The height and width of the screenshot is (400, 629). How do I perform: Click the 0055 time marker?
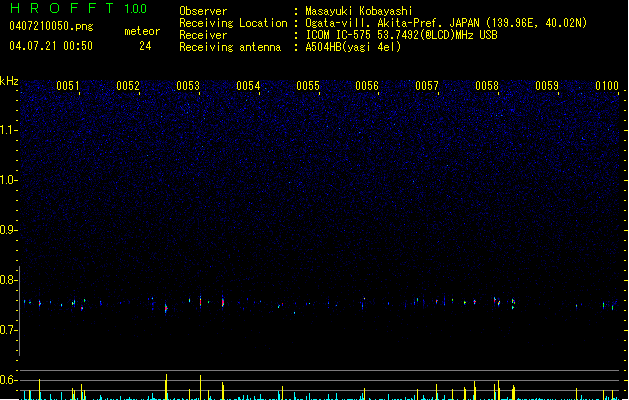click(308, 86)
